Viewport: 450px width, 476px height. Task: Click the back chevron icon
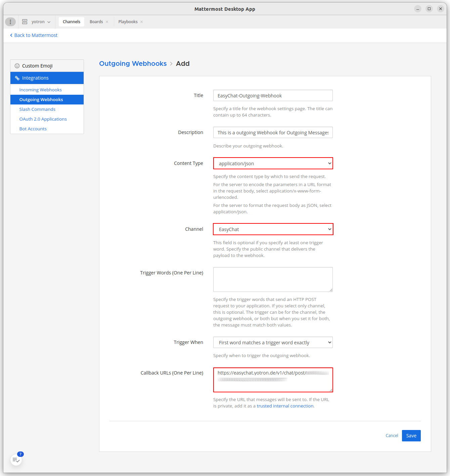(11, 35)
